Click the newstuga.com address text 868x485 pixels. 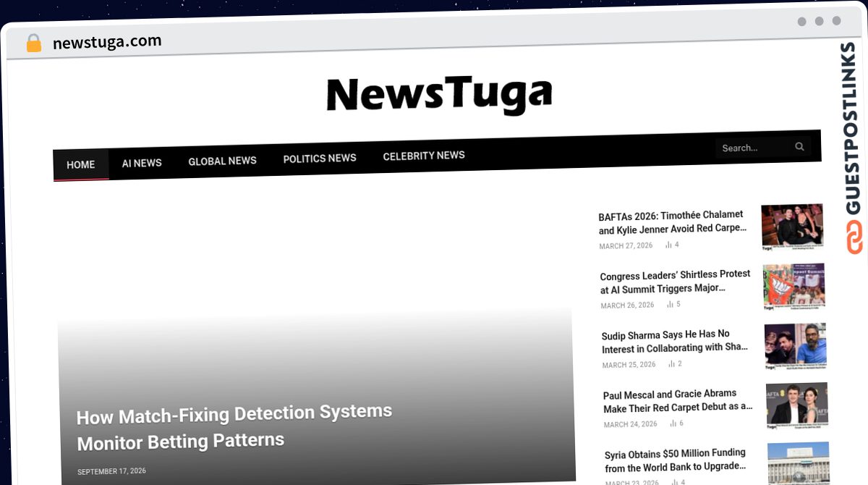coord(107,42)
